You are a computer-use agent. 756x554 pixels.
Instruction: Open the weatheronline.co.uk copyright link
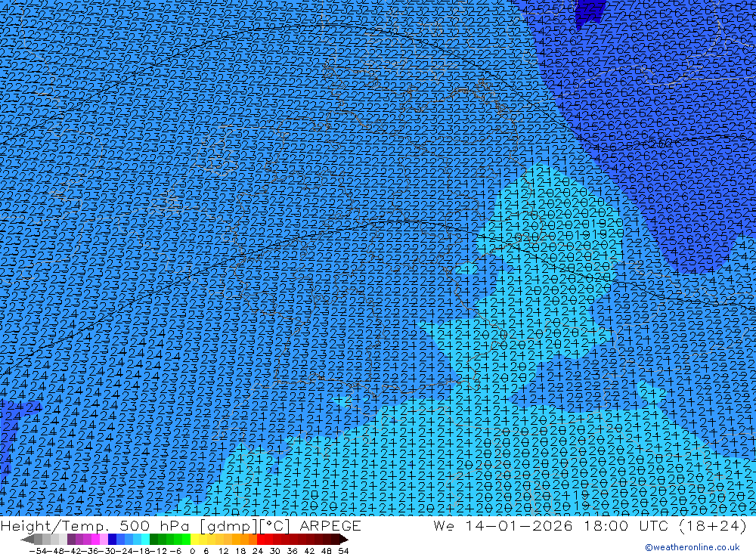[x=692, y=547]
